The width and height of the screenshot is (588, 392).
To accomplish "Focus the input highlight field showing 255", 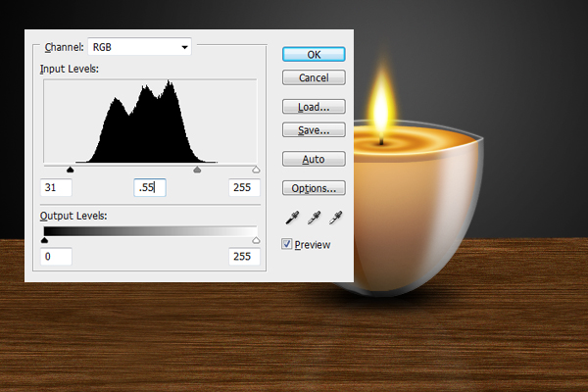I will point(244,187).
